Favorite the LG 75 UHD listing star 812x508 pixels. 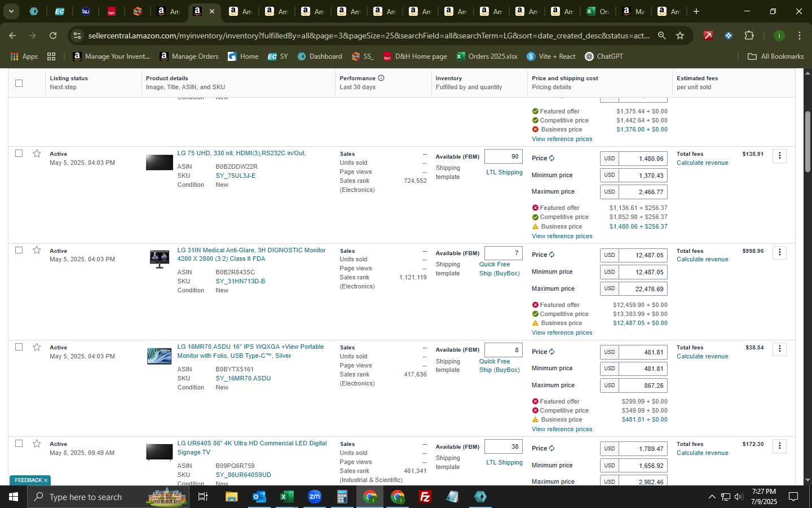(x=37, y=154)
